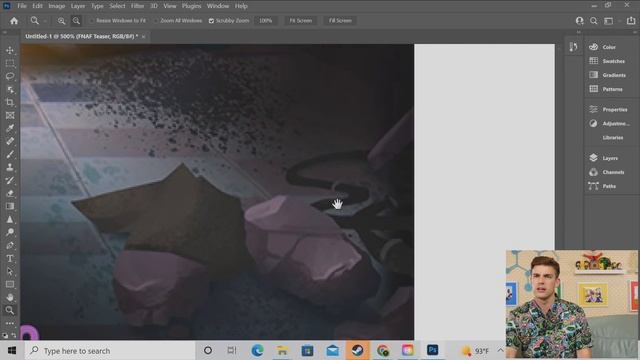The height and width of the screenshot is (360, 640).
Task: Click the Windows search box
Action: (110, 350)
